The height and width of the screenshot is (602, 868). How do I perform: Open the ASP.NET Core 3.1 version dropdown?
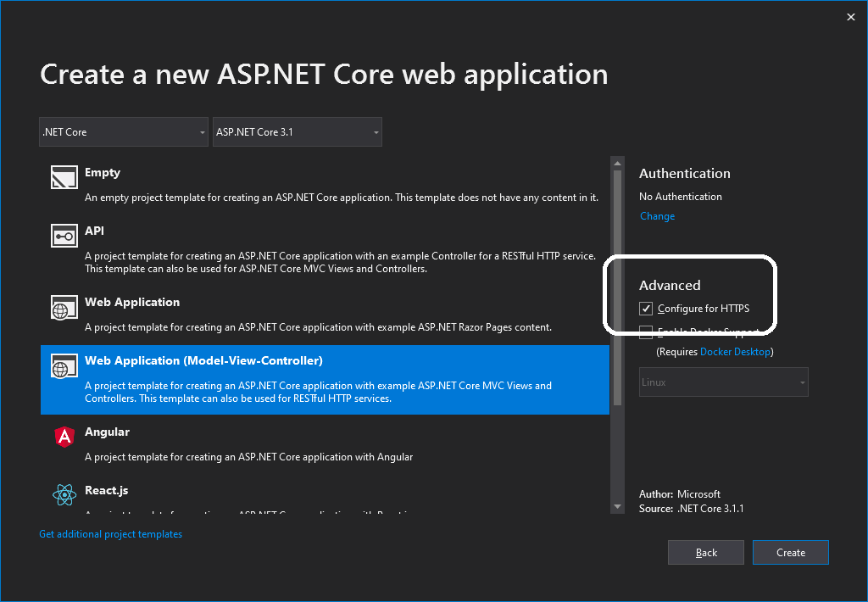pyautogui.click(x=298, y=131)
